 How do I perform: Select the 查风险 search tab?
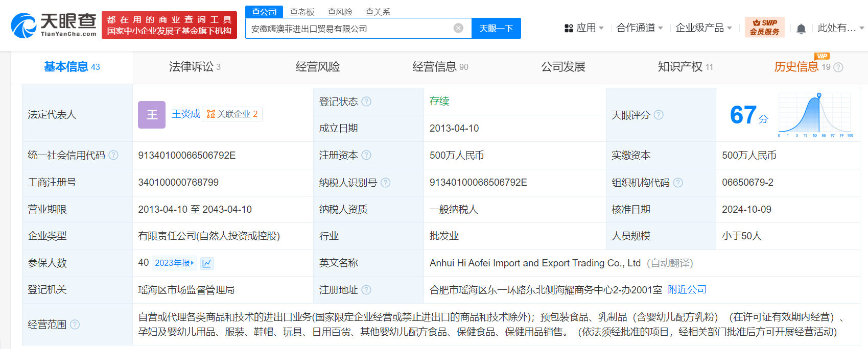tap(340, 12)
